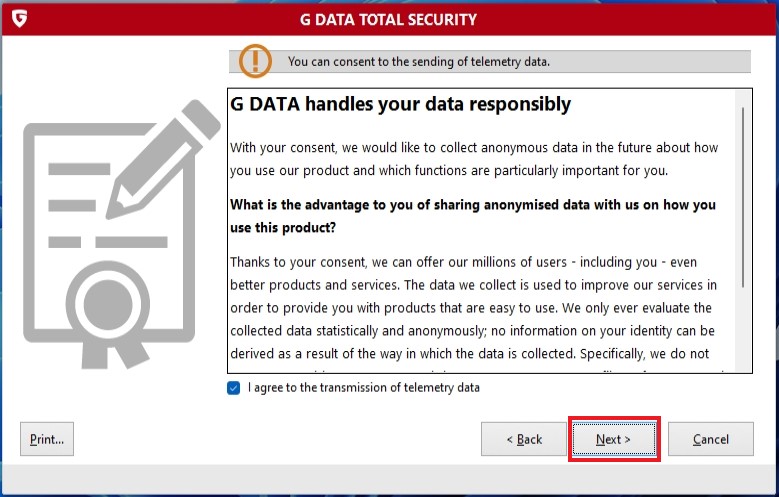The height and width of the screenshot is (497, 779).
Task: Click the G DATA shield logo in title bar
Action: (x=19, y=19)
